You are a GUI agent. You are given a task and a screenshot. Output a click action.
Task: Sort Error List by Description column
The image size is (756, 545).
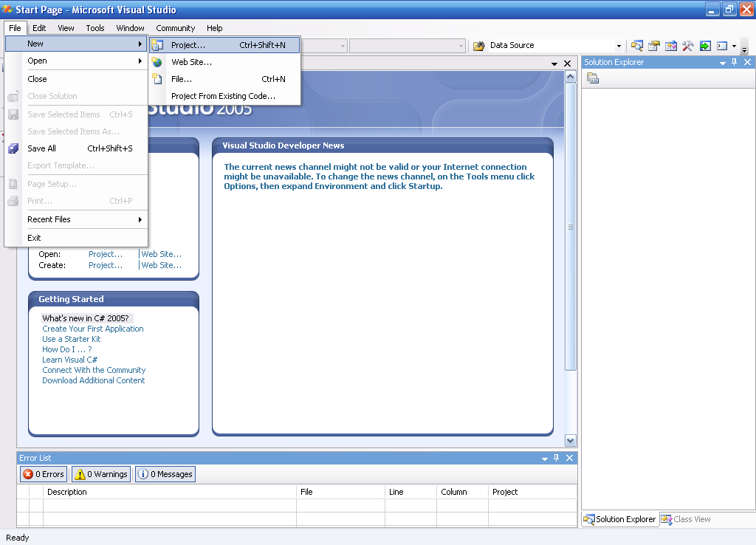point(169,492)
